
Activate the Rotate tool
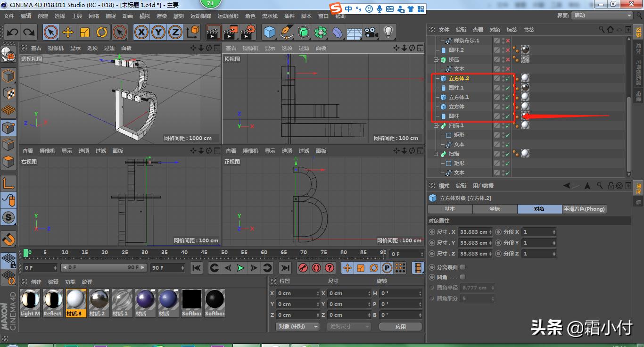102,32
